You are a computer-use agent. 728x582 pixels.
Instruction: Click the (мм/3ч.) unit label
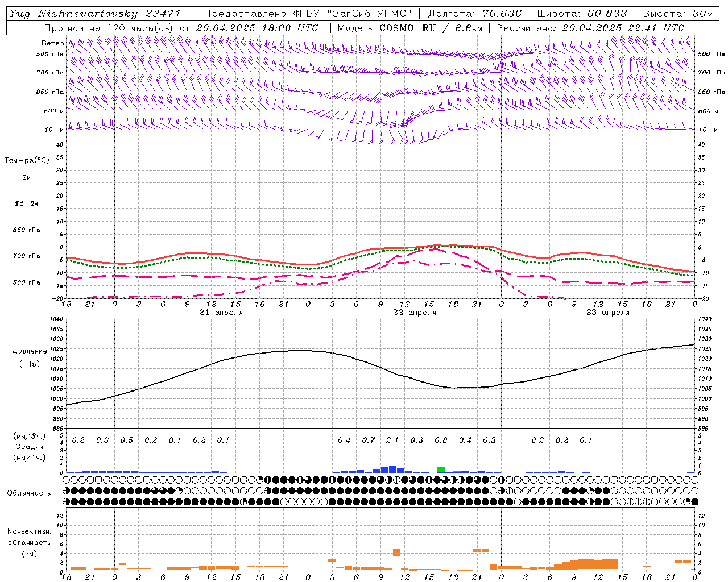tap(30, 436)
